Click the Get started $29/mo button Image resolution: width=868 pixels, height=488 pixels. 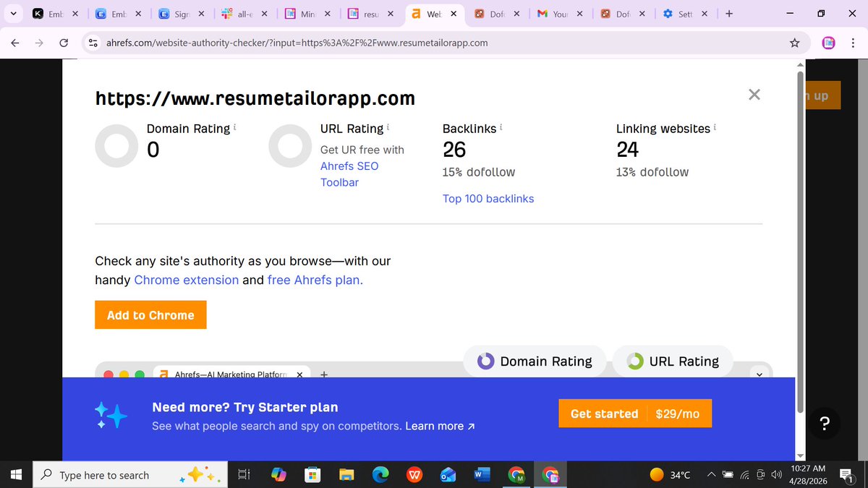coord(635,414)
